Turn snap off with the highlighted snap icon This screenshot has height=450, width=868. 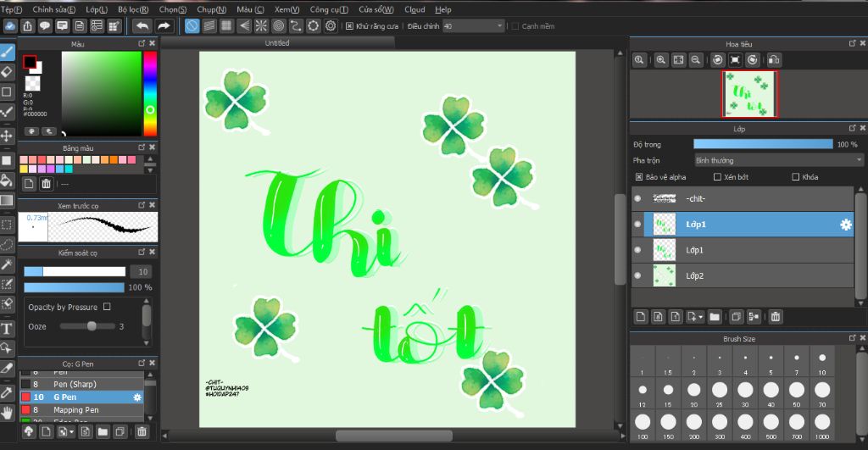coord(192,26)
